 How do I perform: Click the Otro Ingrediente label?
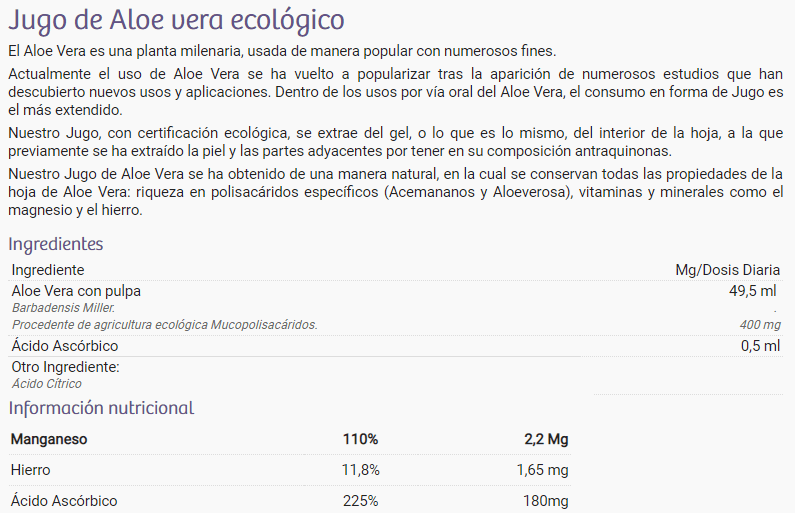pos(65,367)
